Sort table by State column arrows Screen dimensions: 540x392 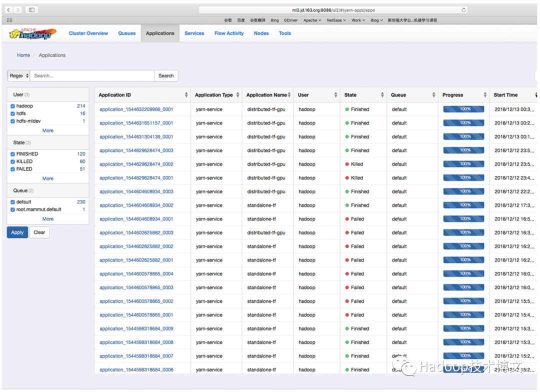(382, 95)
